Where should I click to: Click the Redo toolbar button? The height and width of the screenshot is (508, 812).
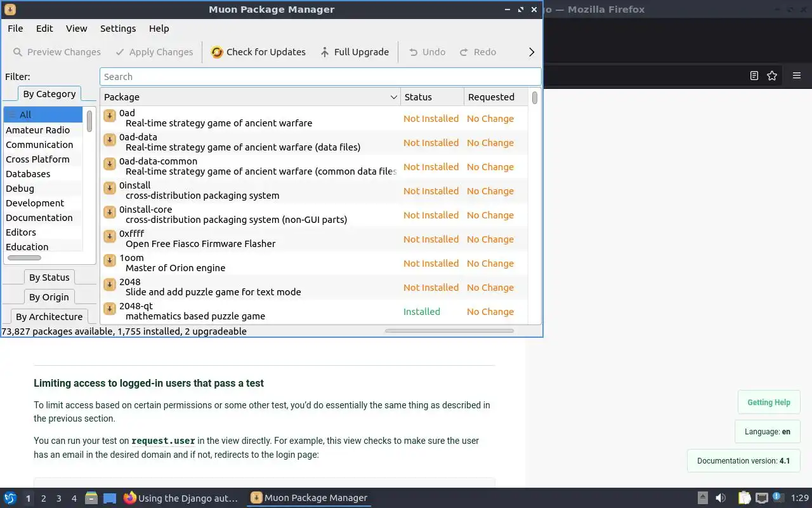tap(478, 52)
